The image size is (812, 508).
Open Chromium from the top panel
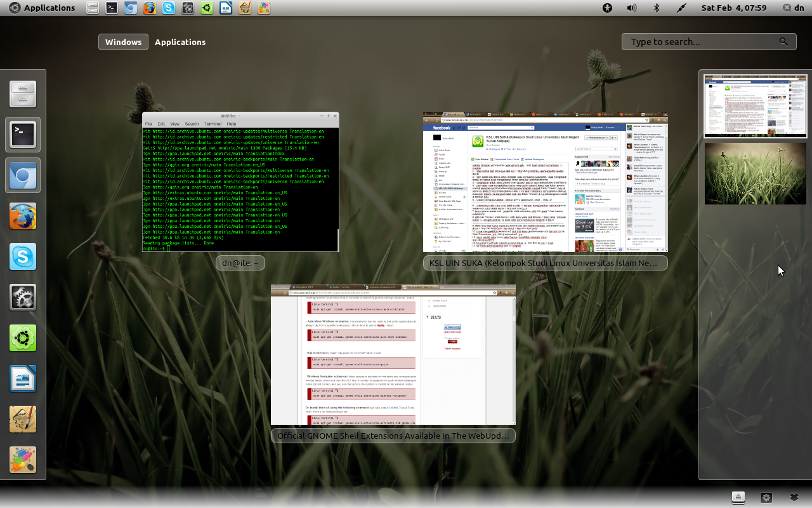(x=131, y=8)
